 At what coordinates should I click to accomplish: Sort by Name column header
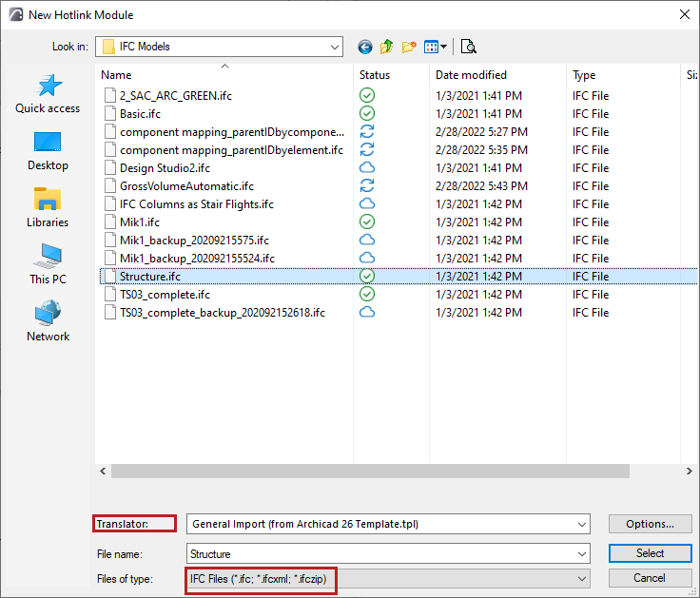coord(116,75)
